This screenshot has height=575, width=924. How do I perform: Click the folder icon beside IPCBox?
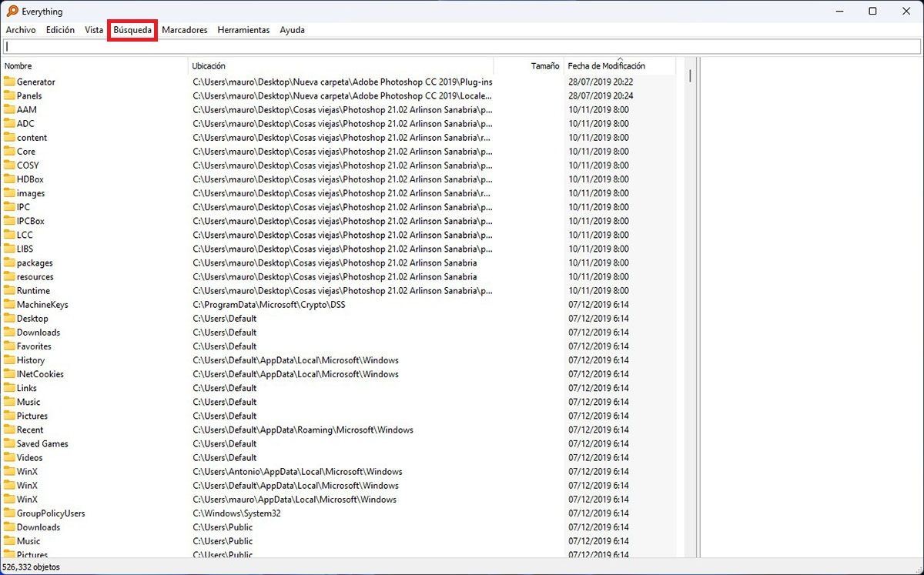(9, 221)
